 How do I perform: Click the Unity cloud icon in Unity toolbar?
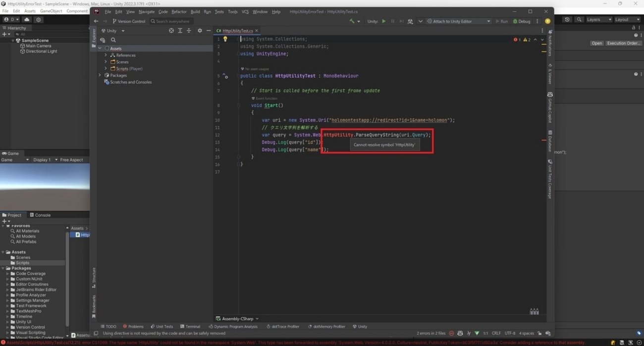click(27, 20)
